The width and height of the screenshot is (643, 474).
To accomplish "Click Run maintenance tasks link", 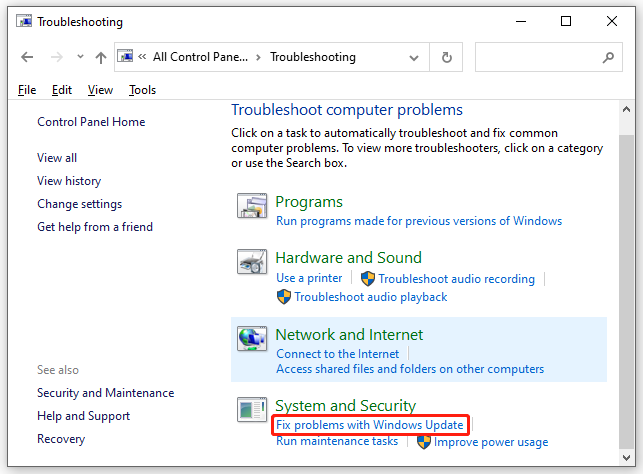I will click(x=337, y=441).
